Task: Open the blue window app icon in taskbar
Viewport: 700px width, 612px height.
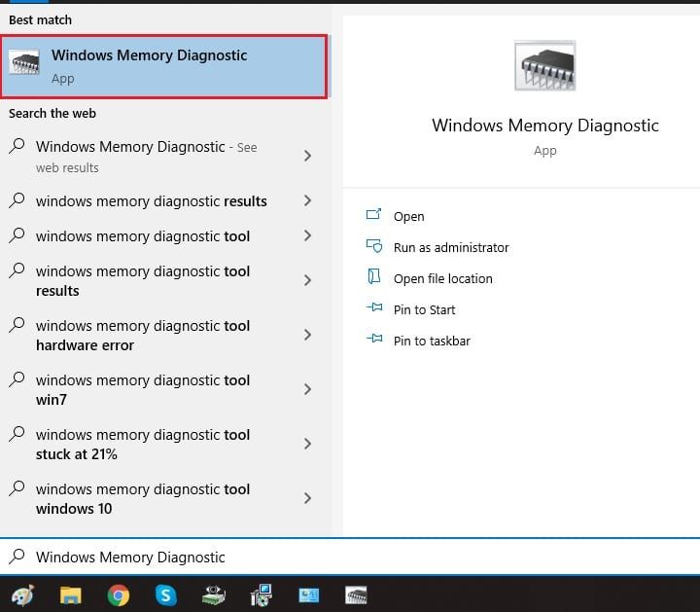Action: coord(309,595)
